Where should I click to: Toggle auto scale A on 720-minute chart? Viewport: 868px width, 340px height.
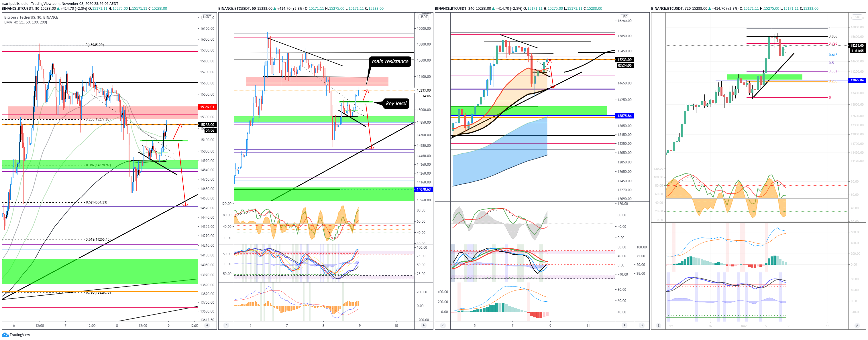click(x=857, y=325)
